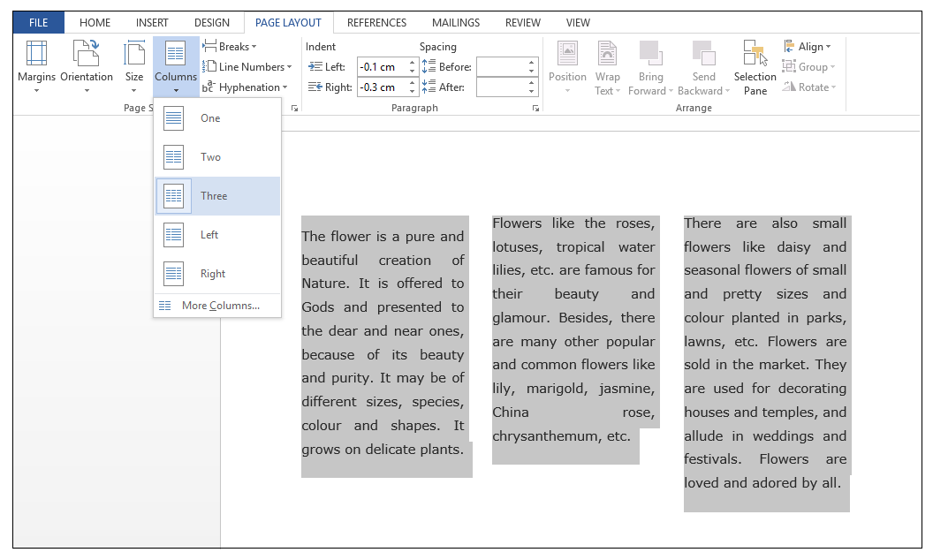
Task: Expand the Line Numbers dropdown arrow
Action: (290, 67)
